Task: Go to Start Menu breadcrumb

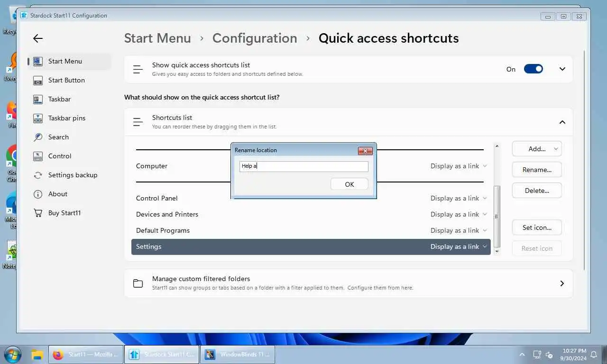Action: click(x=157, y=38)
